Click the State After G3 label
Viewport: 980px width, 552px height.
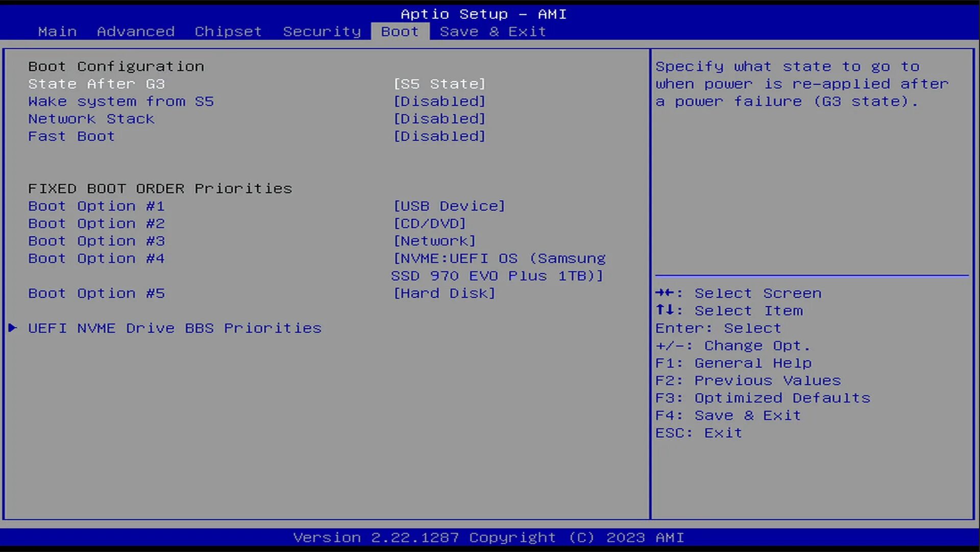pos(96,84)
